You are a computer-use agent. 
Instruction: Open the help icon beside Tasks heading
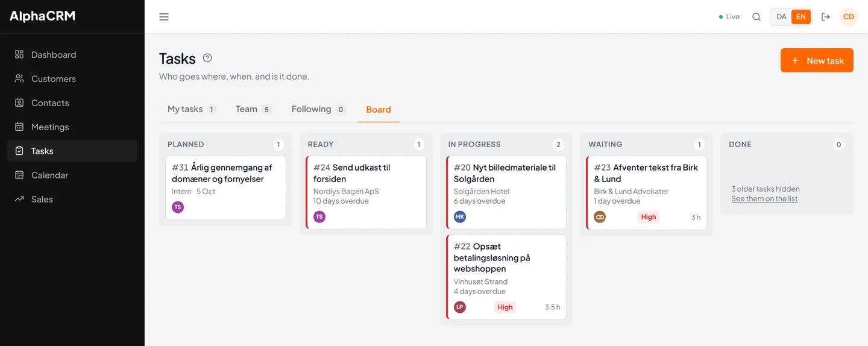pyautogui.click(x=207, y=58)
